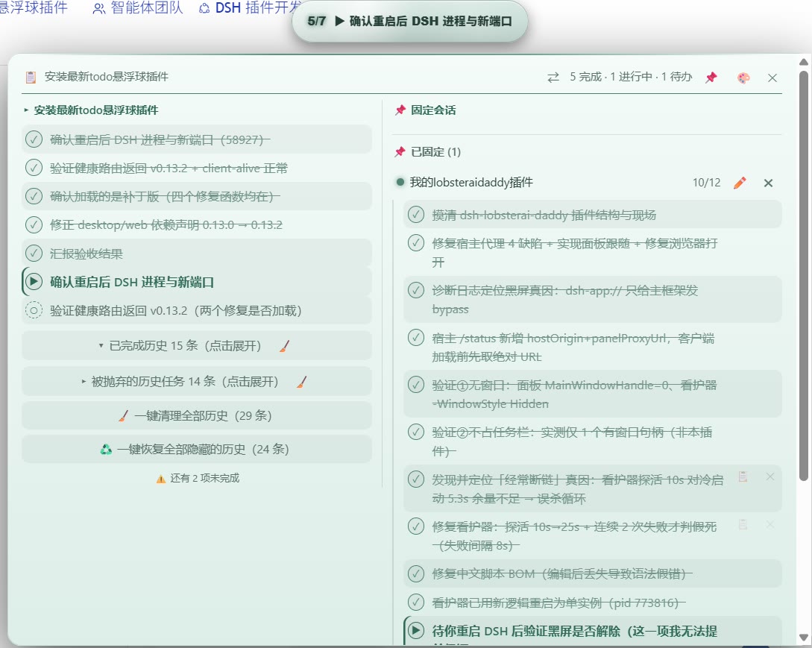Click the pin icon beside 固定会话
Viewport: 812px width, 648px height.
[400, 110]
